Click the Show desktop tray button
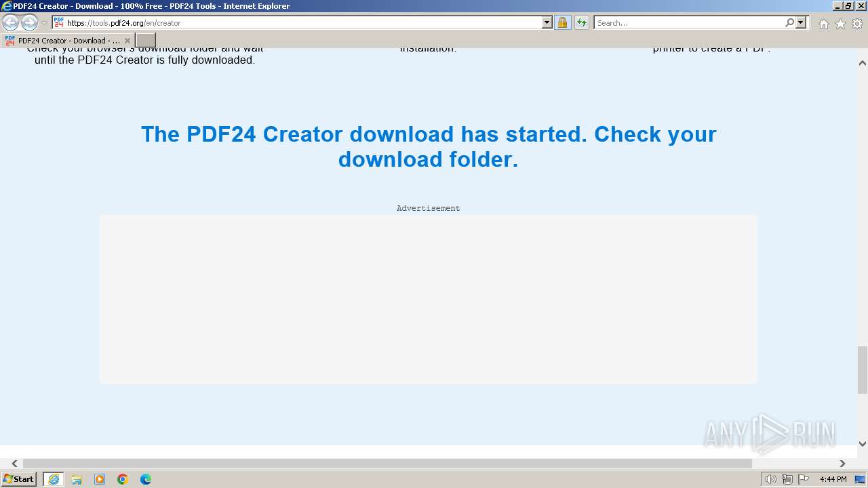The image size is (868, 488). click(861, 479)
